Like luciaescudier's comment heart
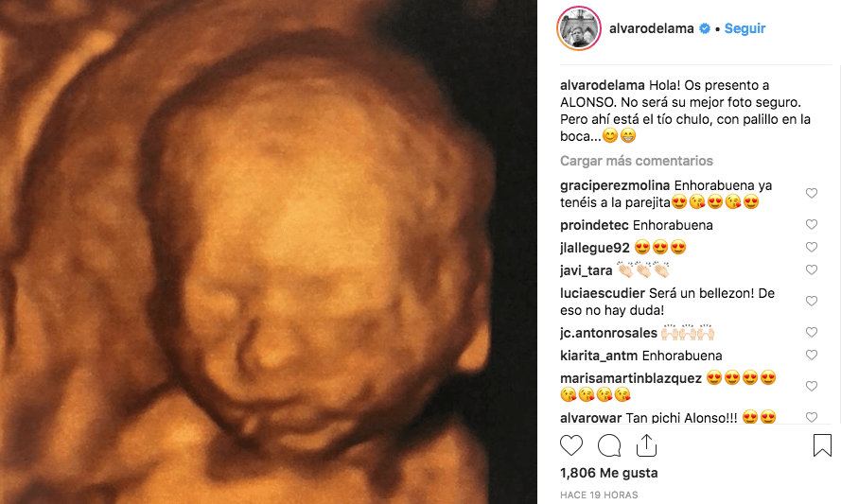 click(812, 301)
